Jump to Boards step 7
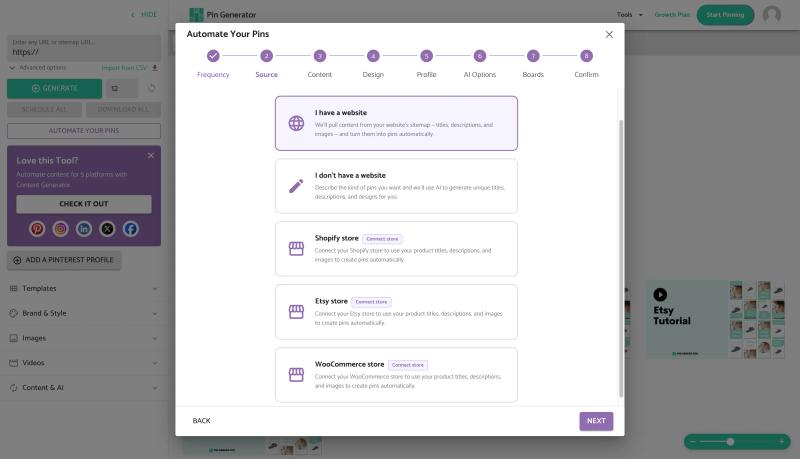The image size is (800, 459). pos(533,64)
